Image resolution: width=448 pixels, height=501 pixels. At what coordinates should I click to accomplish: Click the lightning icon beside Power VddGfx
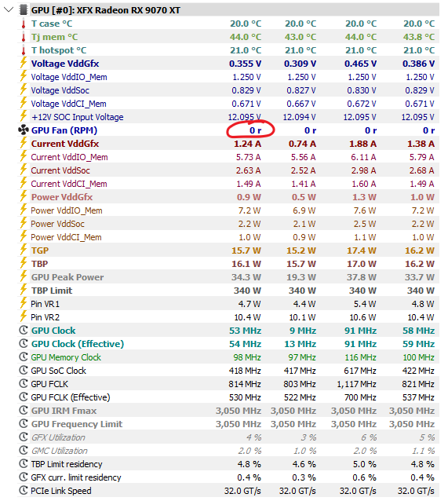24,196
